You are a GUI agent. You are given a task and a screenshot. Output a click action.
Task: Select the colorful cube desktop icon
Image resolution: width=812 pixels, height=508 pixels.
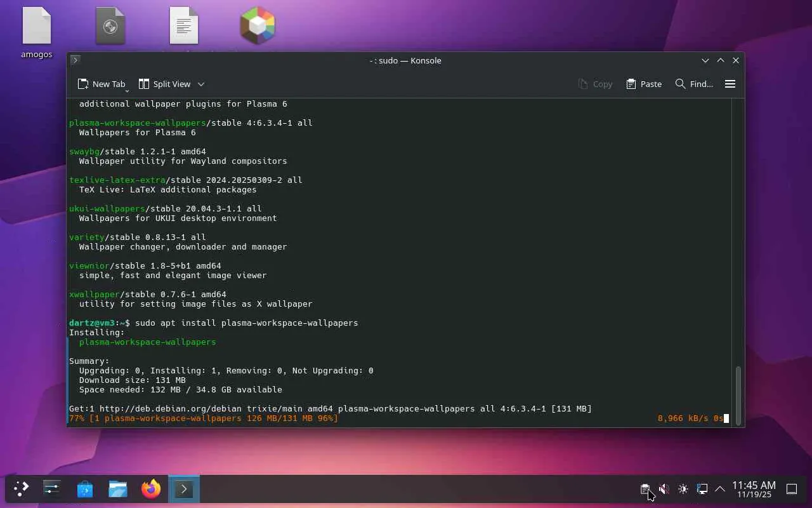tap(258, 26)
